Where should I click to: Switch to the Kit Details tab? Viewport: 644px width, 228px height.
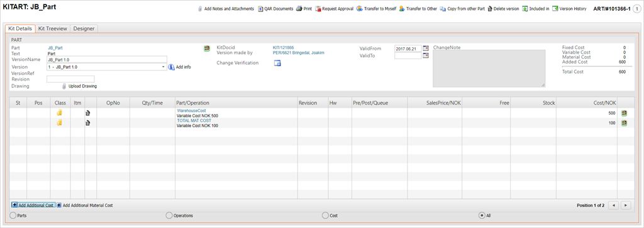point(20,29)
